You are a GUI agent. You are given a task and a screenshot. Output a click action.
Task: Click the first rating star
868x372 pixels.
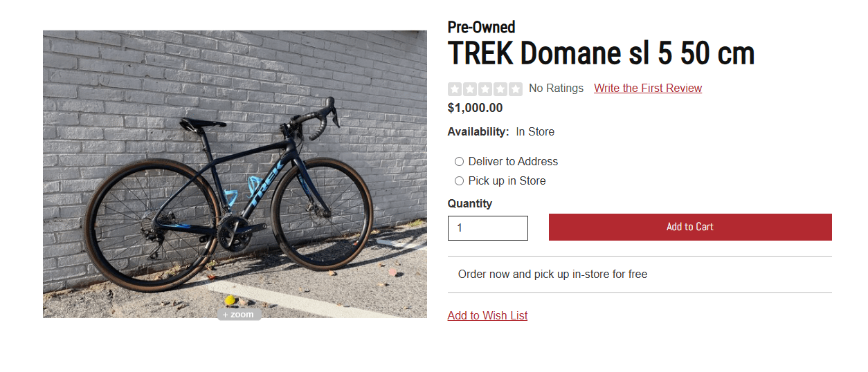pyautogui.click(x=455, y=89)
